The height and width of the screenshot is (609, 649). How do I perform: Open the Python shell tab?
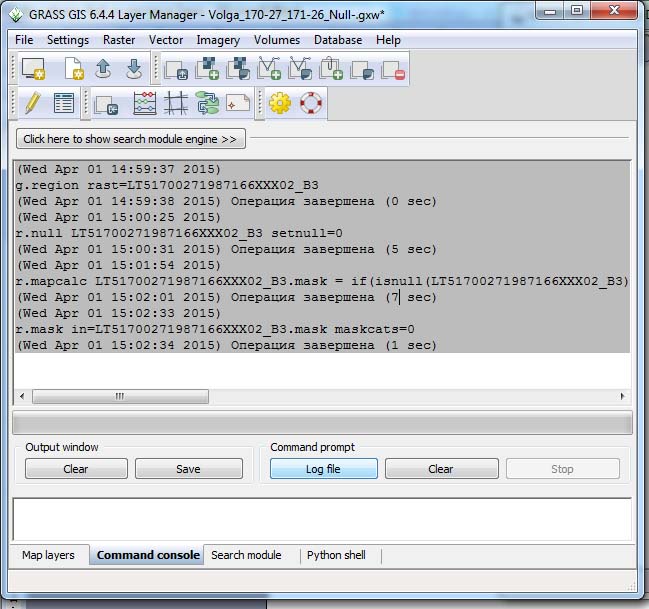[x=336, y=555]
